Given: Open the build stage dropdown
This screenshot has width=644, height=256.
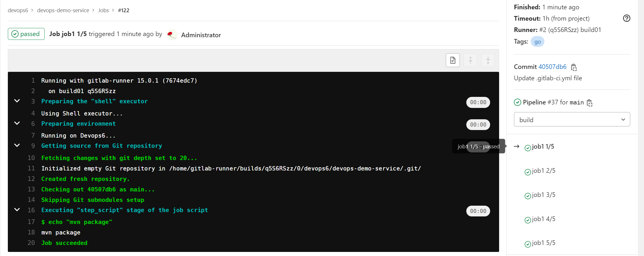Looking at the screenshot, I should coord(572,120).
